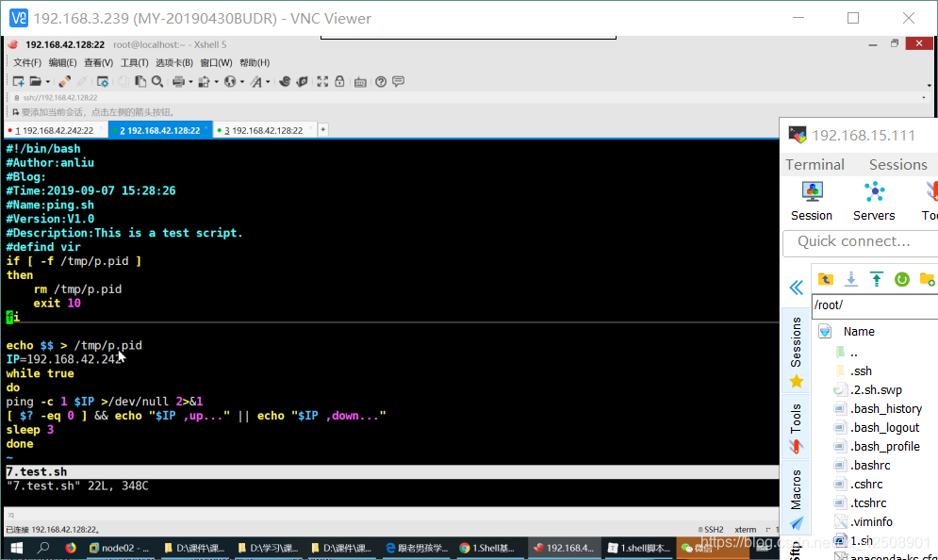938x560 pixels.
Task: Click the globe encoding icon
Action: point(230,81)
